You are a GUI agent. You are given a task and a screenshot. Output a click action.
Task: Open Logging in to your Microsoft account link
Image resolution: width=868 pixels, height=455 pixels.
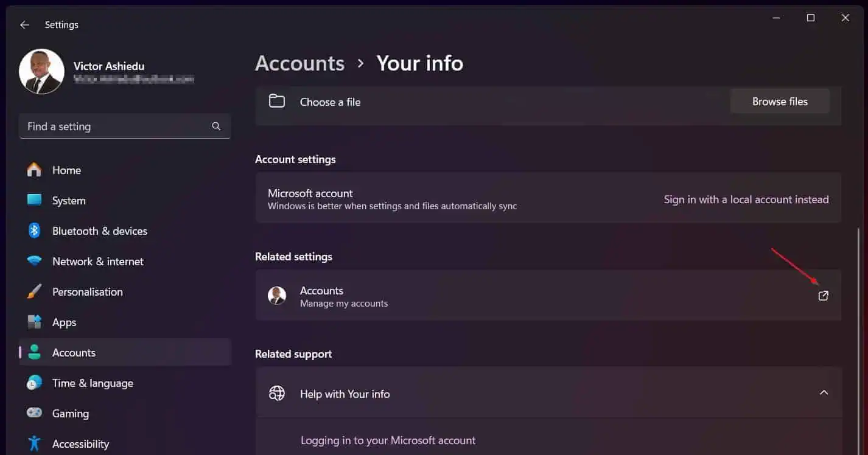point(388,440)
